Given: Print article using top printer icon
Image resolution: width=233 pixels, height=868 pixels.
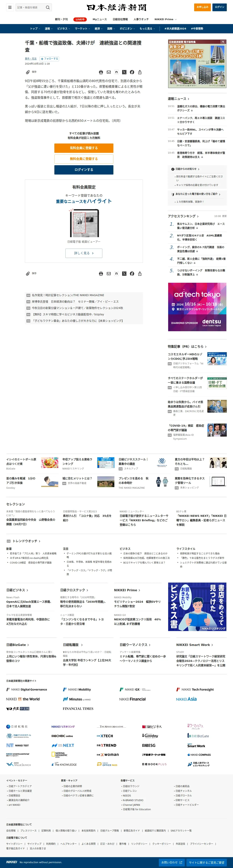Looking at the screenshot, I should (x=101, y=72).
